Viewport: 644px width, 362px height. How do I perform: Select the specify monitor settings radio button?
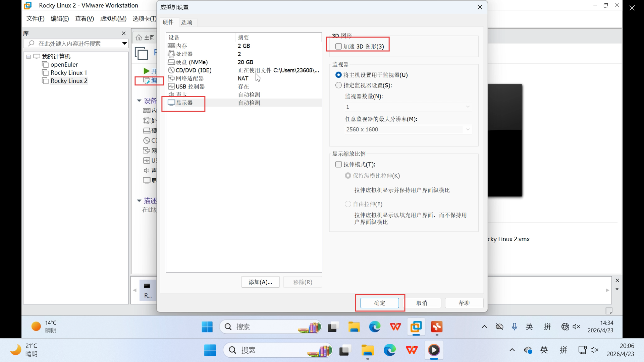pos(338,85)
